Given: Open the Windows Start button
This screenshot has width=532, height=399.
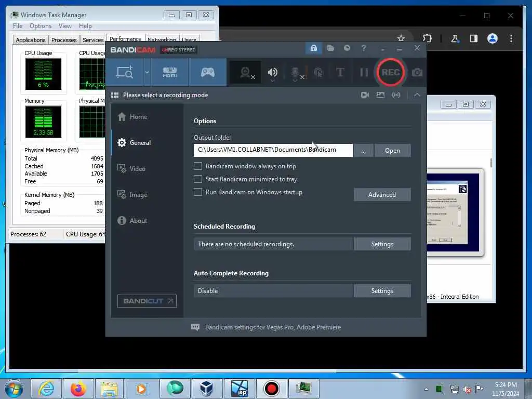Looking at the screenshot, I should coord(14,389).
